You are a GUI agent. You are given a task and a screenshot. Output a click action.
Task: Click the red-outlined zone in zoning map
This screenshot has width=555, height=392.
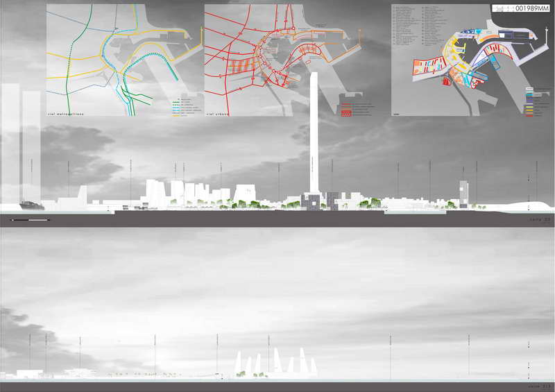pos(446,82)
